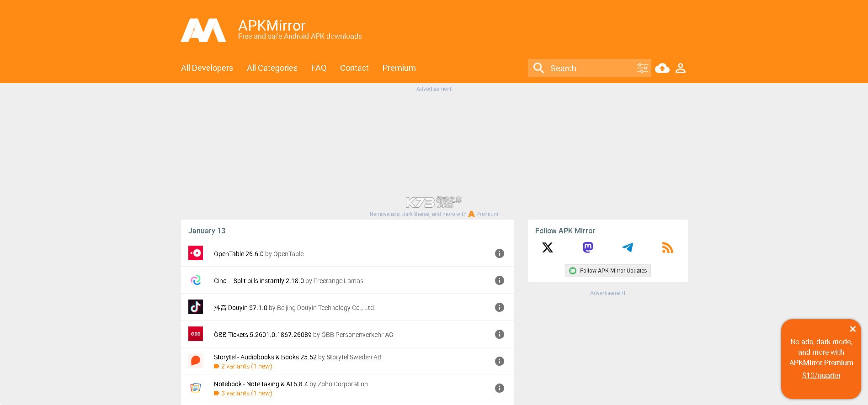The image size is (868, 405).
Task: Expand info for Cino Split bills
Action: 499,280
